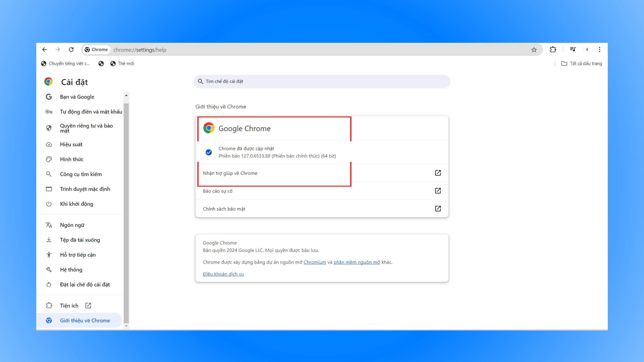
Task: Expand Bạn và Google settings section
Action: [76, 96]
